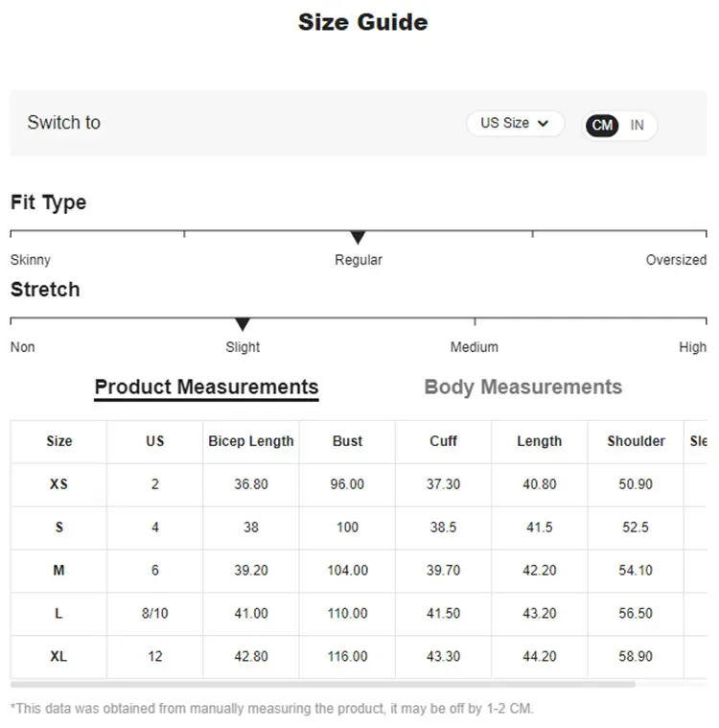
Task: Click the Bicep Length column header
Action: (x=251, y=441)
